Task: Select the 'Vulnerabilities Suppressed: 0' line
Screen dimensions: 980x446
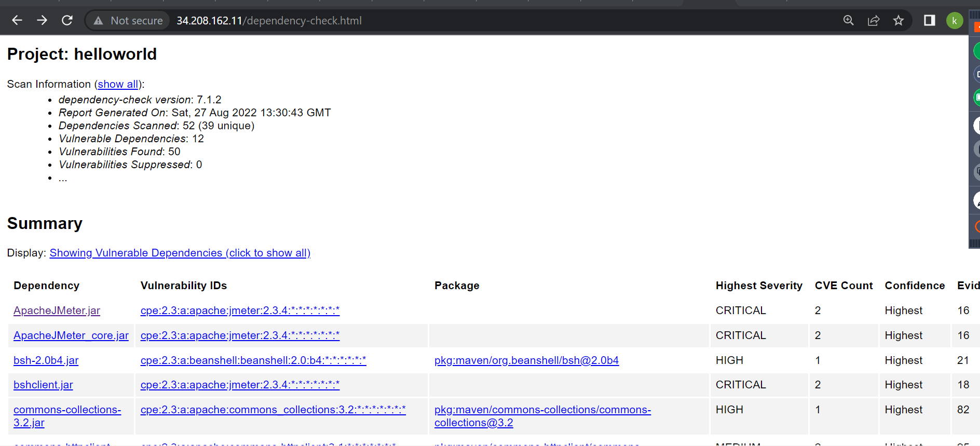Action: [x=130, y=165]
